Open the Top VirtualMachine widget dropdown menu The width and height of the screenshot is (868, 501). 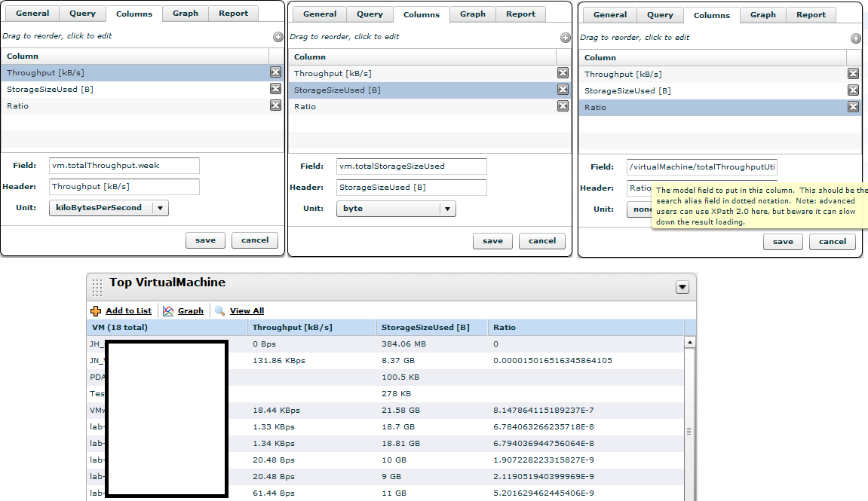tap(682, 287)
